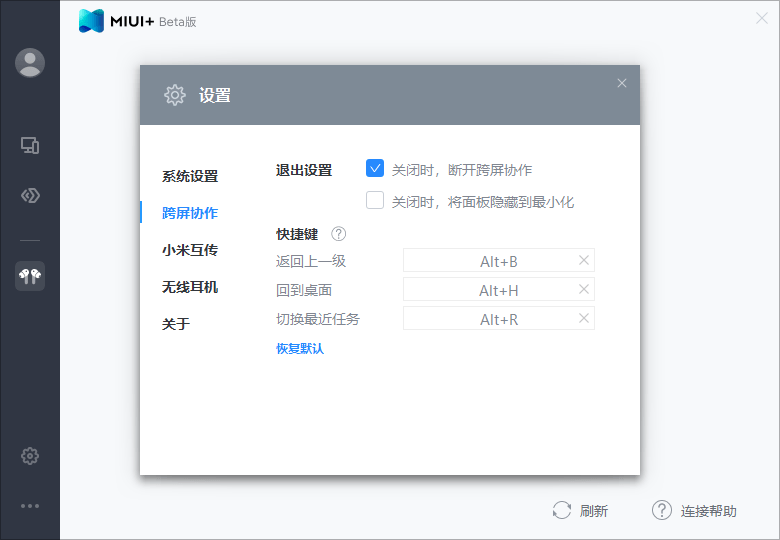Open 连接帮助 link
The width and height of the screenshot is (780, 540).
[708, 511]
